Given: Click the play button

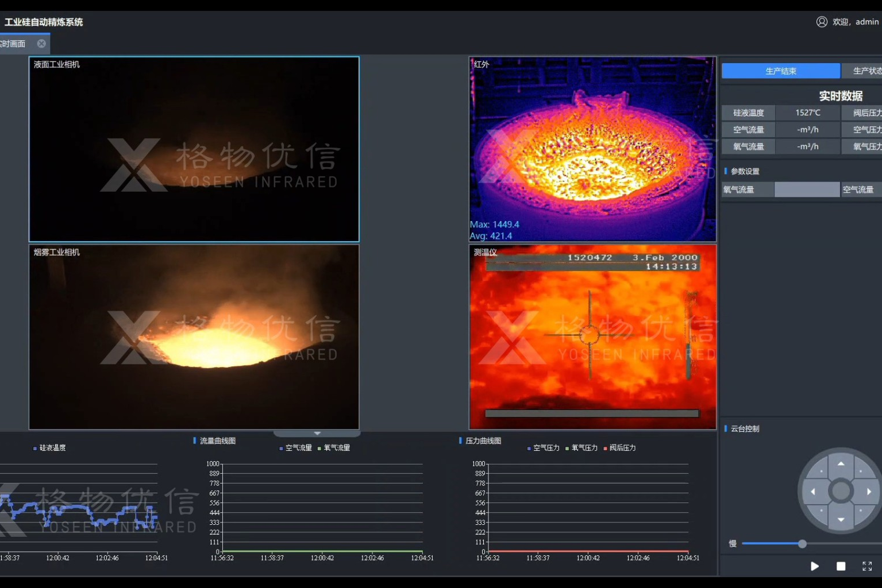Looking at the screenshot, I should [x=814, y=566].
